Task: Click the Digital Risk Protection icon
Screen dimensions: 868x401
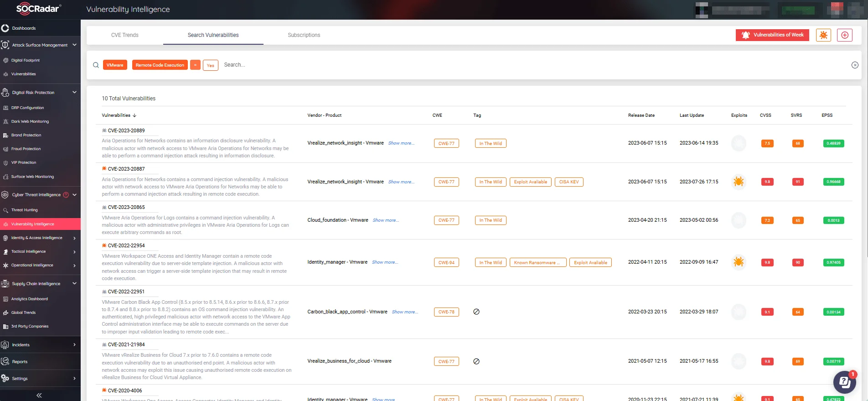Action: (x=5, y=92)
